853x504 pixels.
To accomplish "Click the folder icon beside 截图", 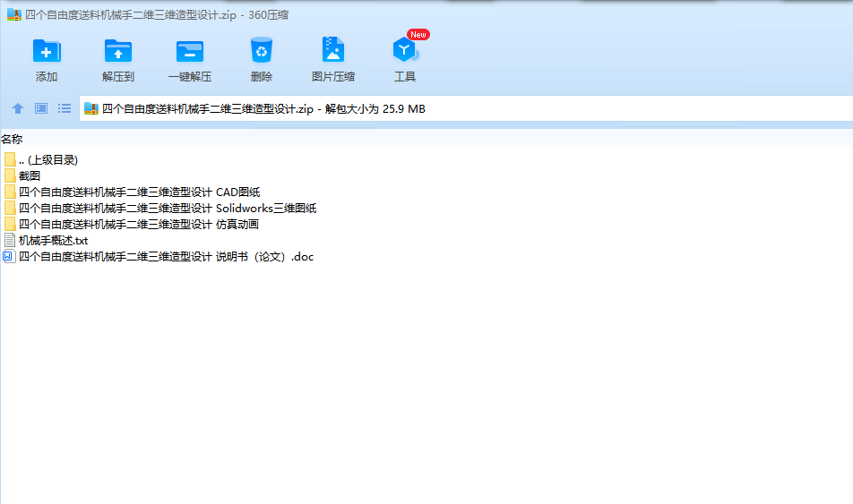I will tap(10, 175).
